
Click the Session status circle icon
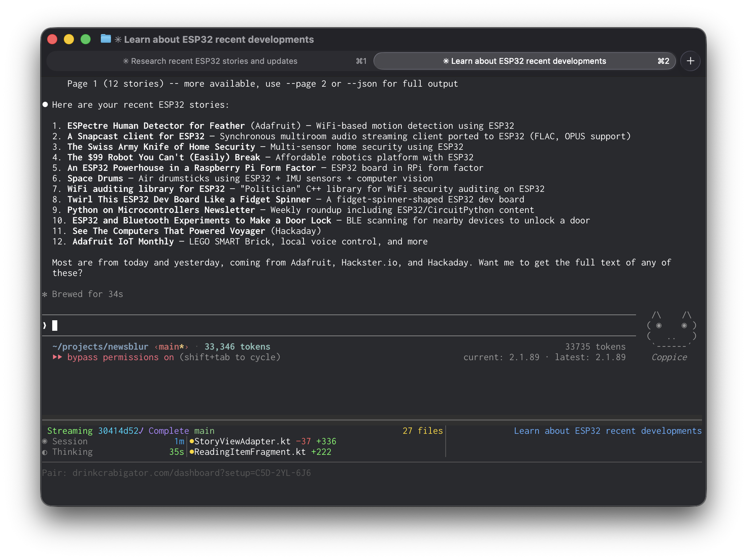click(45, 441)
